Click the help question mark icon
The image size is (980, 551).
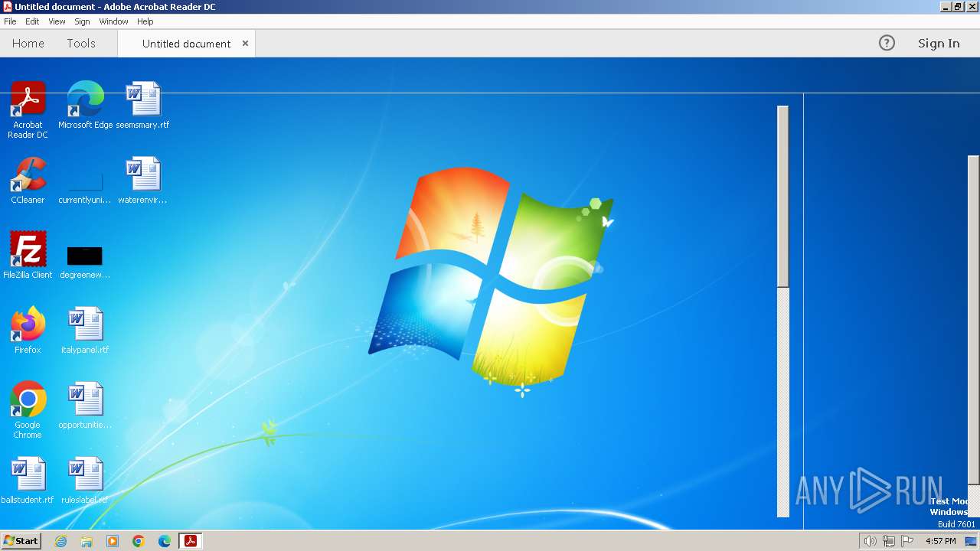[x=887, y=44]
